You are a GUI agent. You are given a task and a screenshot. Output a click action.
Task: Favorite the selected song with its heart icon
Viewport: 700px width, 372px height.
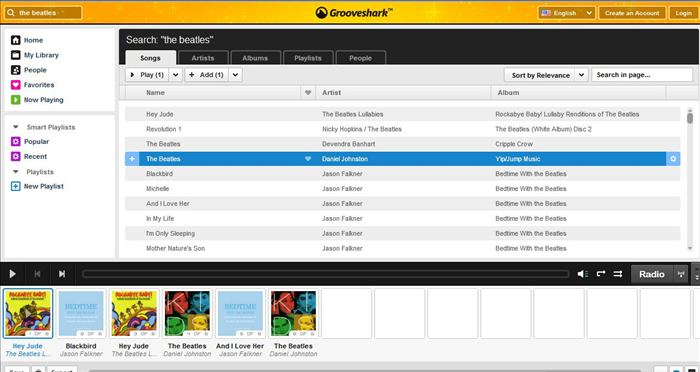(x=308, y=159)
